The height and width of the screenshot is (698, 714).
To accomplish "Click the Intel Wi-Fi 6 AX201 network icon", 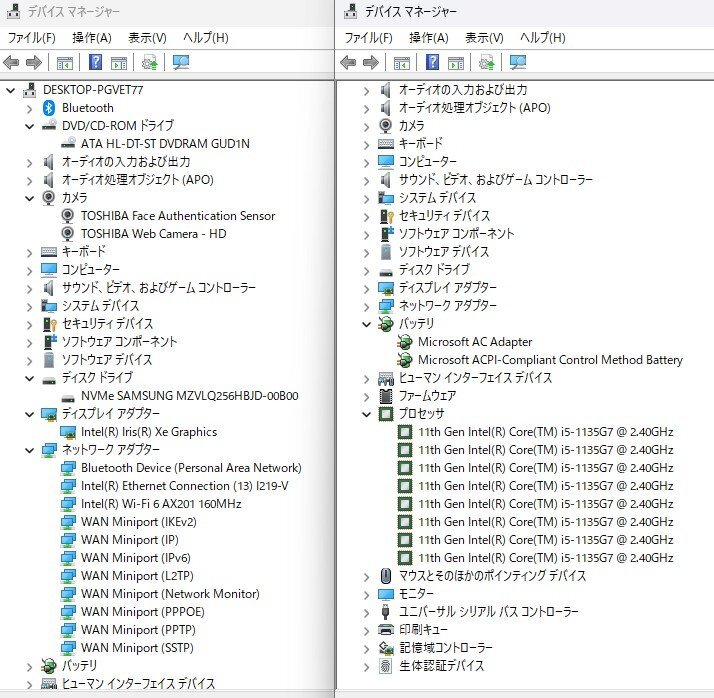I will 68,504.
